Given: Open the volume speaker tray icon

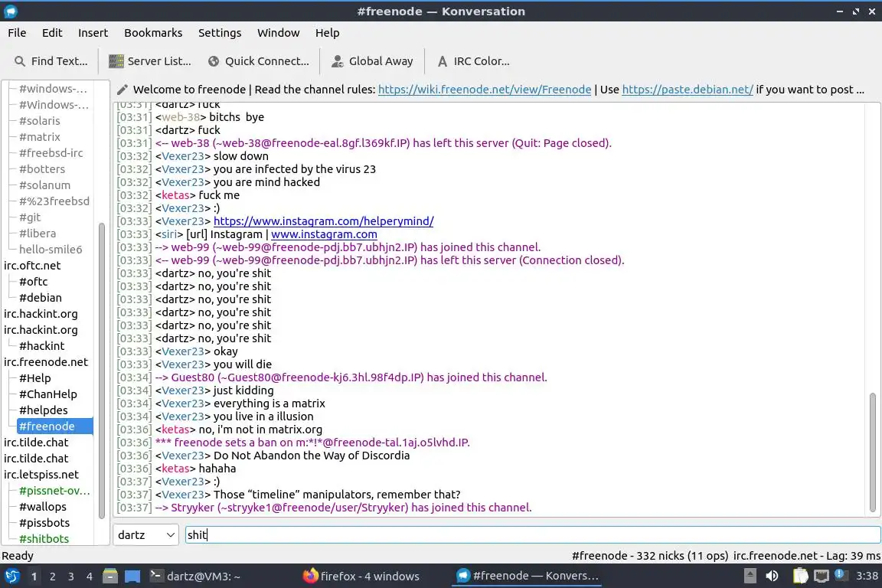Looking at the screenshot, I should (x=773, y=576).
